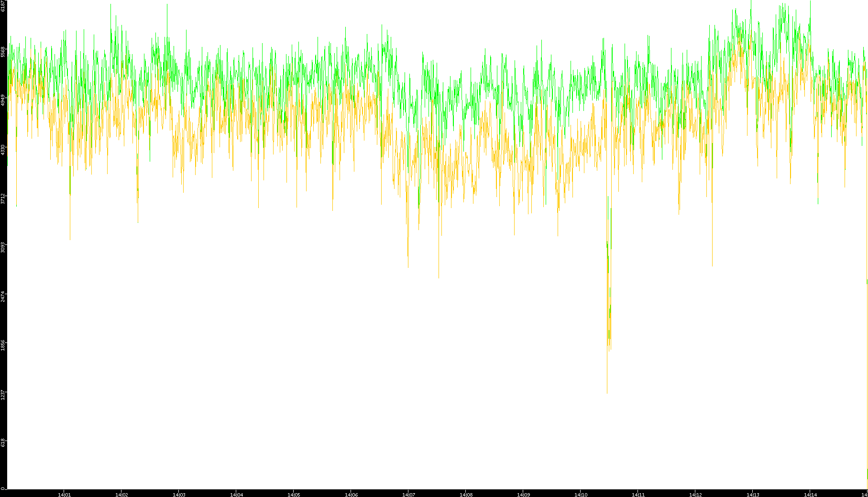This screenshot has height=497, width=868.
Task: Click the 1237 y-axis value
Action: coord(3,394)
